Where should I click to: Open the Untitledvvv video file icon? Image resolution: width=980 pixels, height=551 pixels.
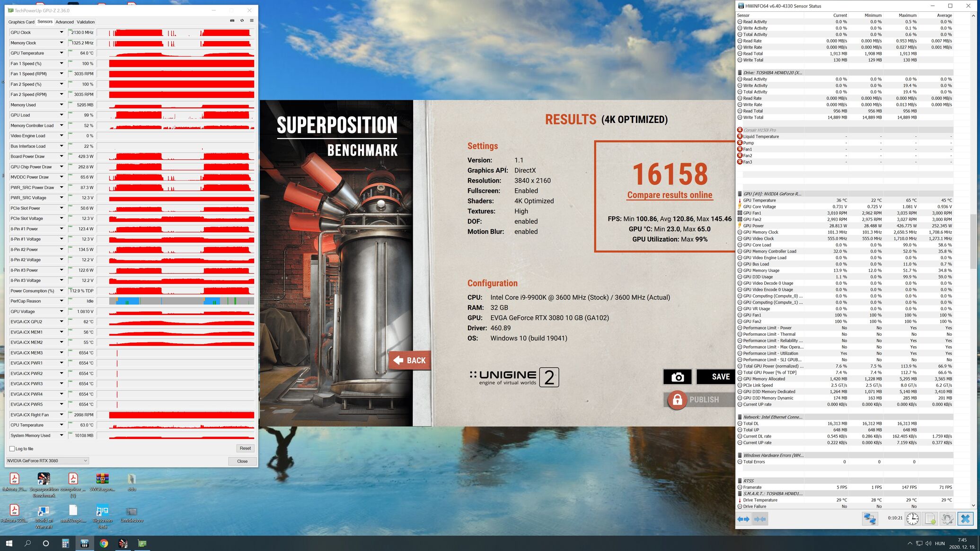click(x=132, y=515)
